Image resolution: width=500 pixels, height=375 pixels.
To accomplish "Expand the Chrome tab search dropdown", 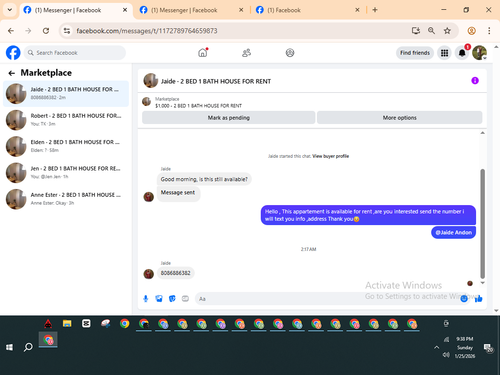I will [x=10, y=10].
